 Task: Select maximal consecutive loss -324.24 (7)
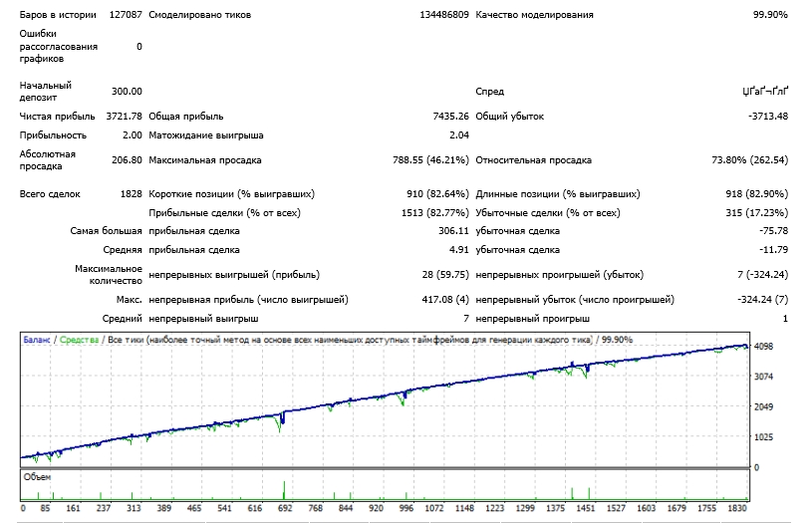762,299
